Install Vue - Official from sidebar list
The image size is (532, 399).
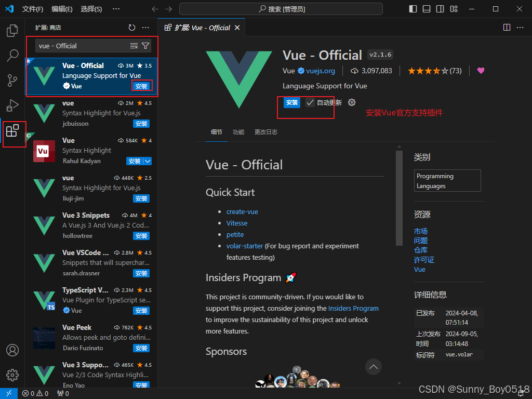pos(141,86)
